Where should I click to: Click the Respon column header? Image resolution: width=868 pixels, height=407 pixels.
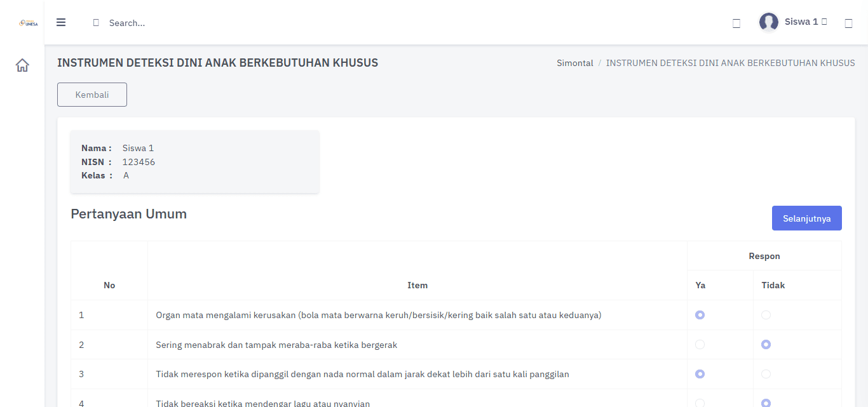point(764,256)
